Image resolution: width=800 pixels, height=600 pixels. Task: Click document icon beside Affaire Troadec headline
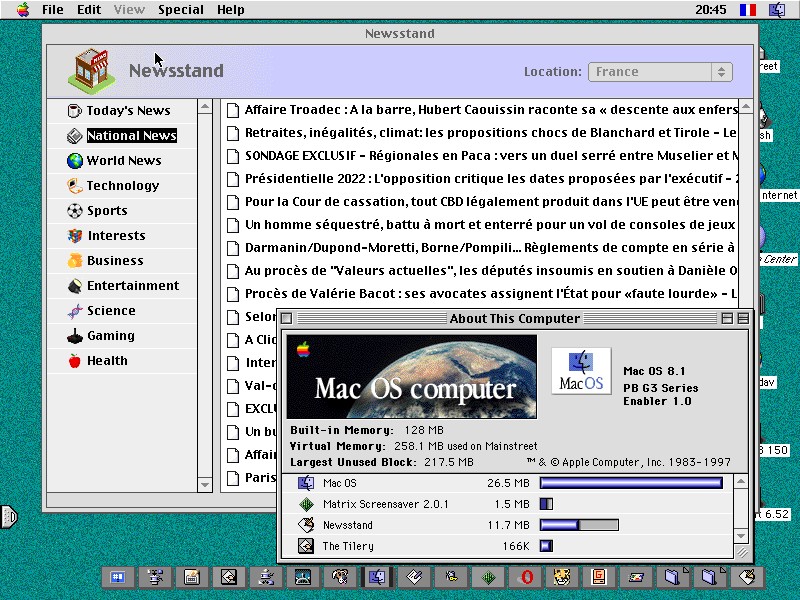(233, 110)
